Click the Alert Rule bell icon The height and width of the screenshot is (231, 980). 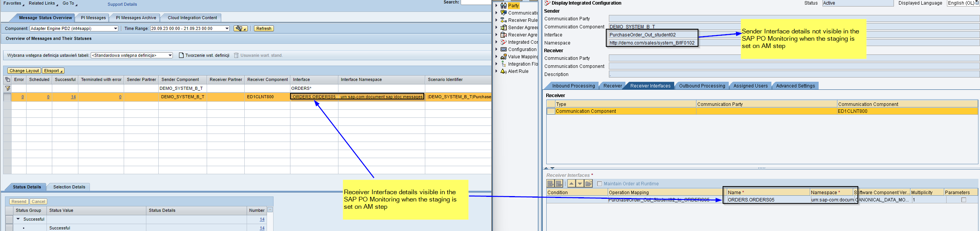pos(503,71)
